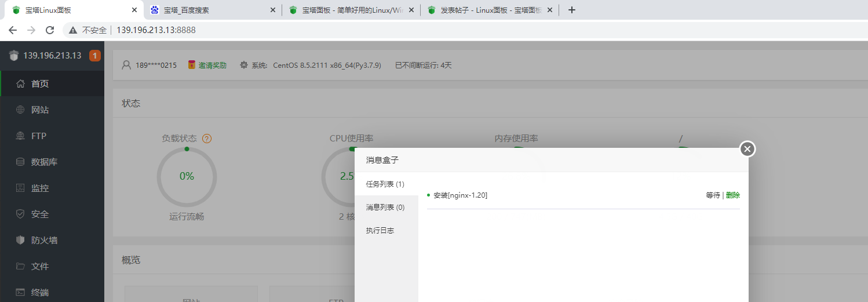Select the 消息列表 (0) tab
This screenshot has height=302, width=868.
pos(386,207)
